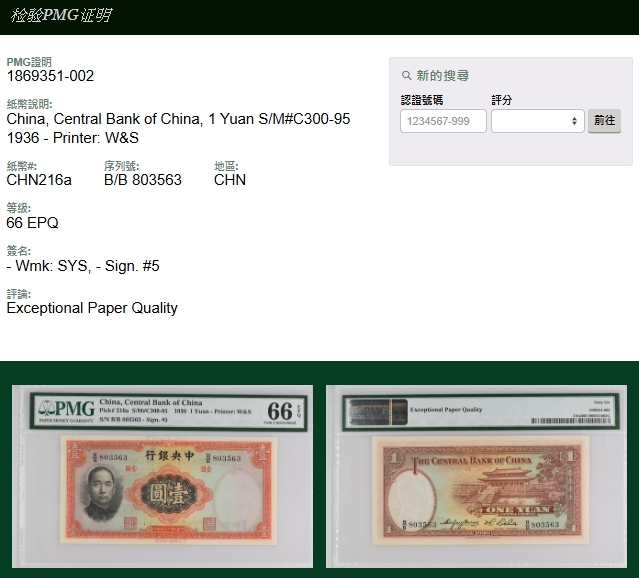Click the 等级 field label

tap(19, 208)
